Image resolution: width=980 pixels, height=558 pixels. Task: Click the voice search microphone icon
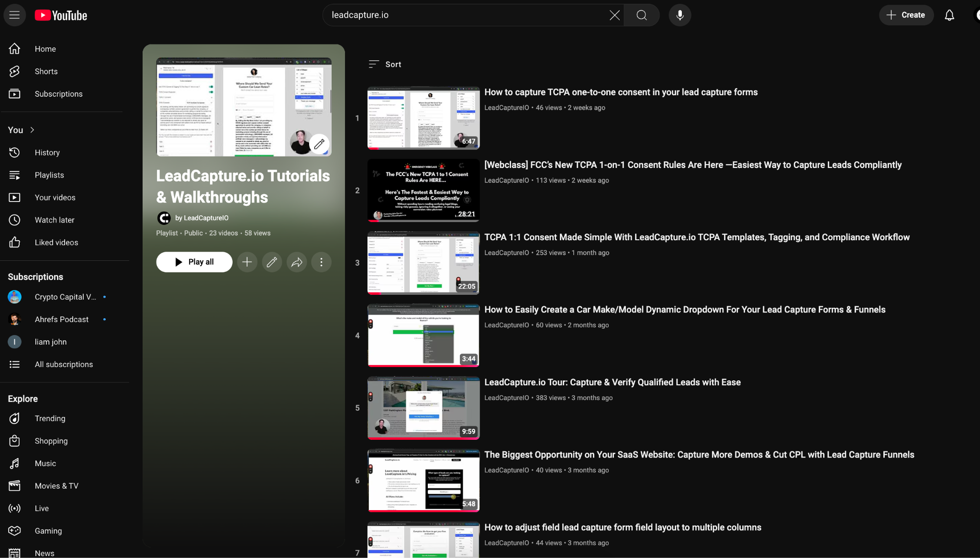pyautogui.click(x=679, y=15)
